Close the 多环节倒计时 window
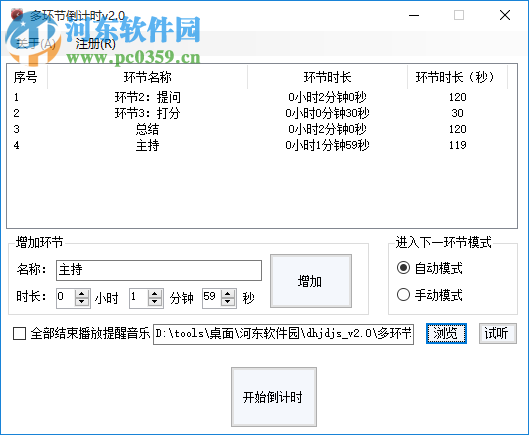Image resolution: width=529 pixels, height=435 pixels. (x=505, y=15)
